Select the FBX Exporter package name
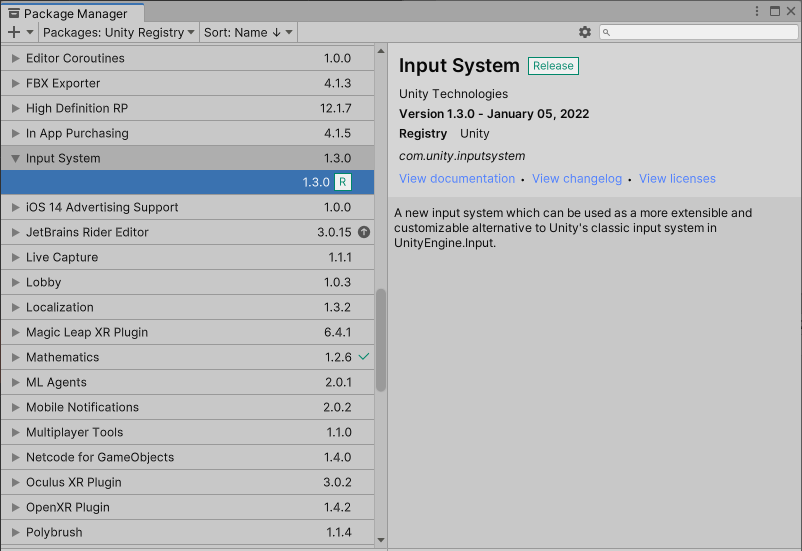The width and height of the screenshot is (802, 551). point(63,83)
